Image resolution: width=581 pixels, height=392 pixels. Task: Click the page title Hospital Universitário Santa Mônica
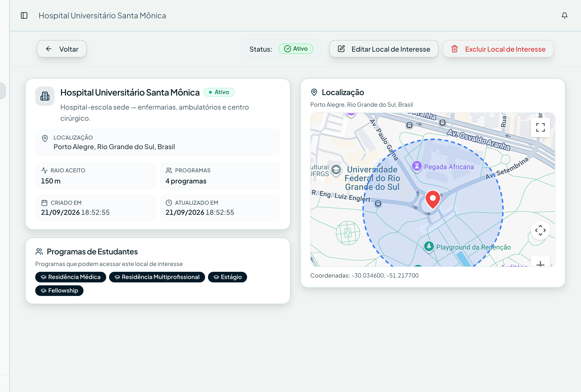(x=102, y=15)
